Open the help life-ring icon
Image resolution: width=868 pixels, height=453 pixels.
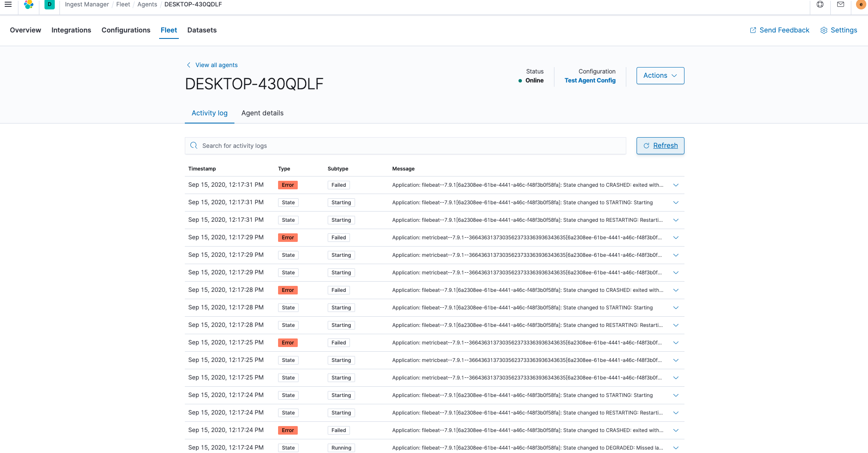pos(820,4)
